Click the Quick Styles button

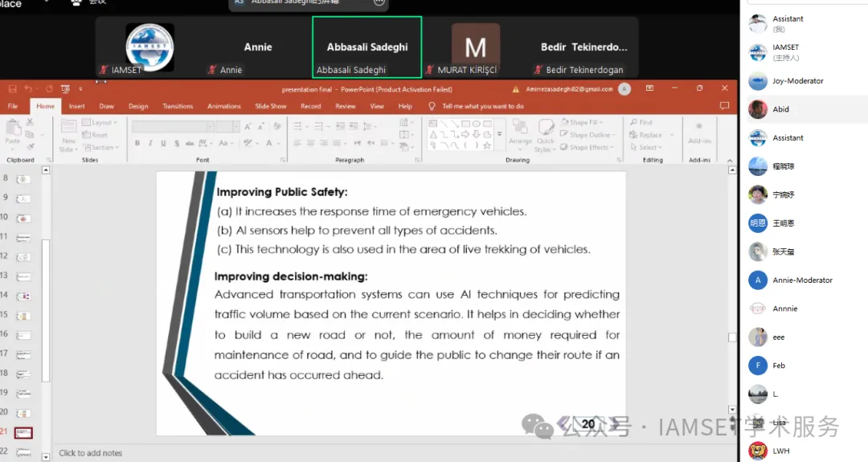pyautogui.click(x=545, y=135)
